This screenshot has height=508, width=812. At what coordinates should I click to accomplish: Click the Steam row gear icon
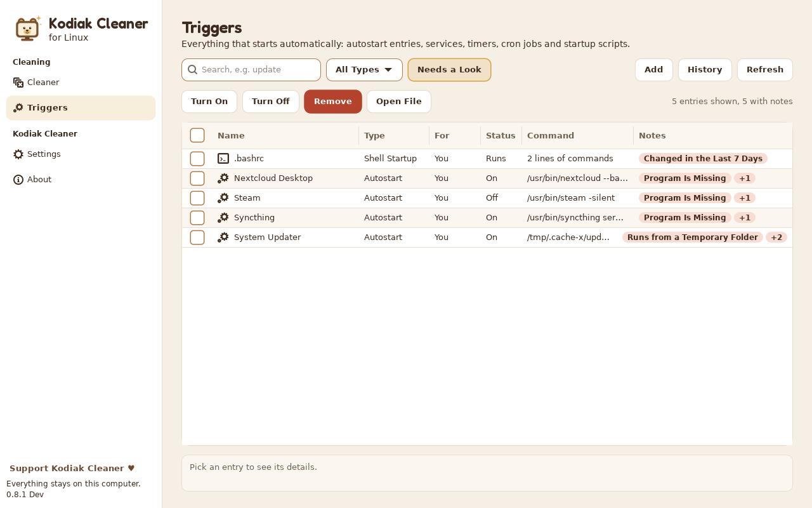pos(223,198)
